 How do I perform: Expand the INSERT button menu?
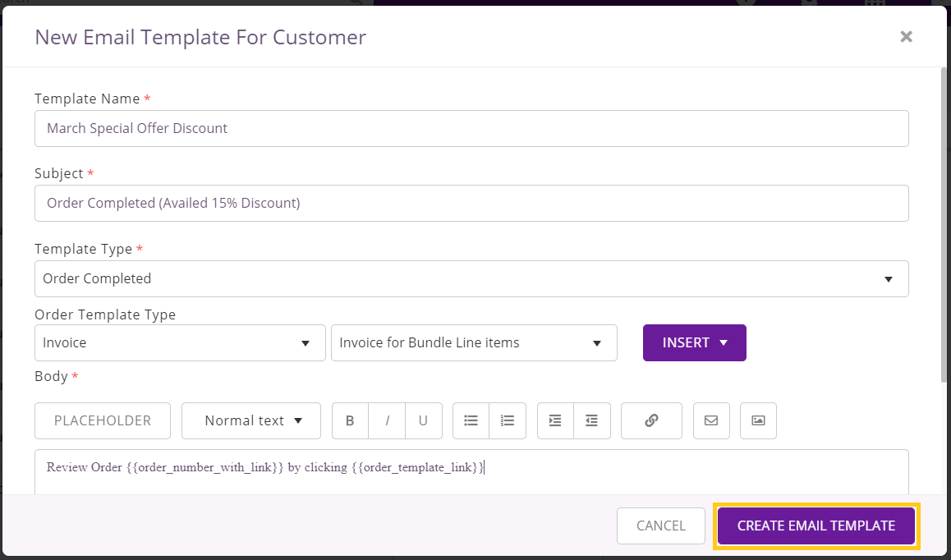(x=695, y=342)
